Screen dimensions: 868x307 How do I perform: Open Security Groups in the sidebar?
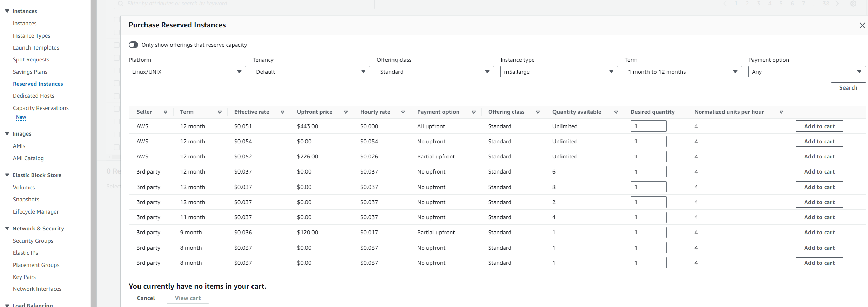point(33,241)
